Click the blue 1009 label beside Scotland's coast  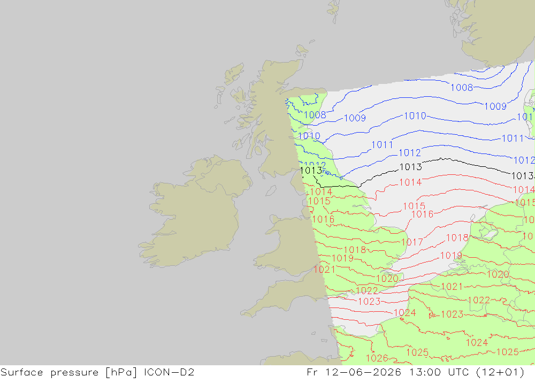tap(355, 118)
